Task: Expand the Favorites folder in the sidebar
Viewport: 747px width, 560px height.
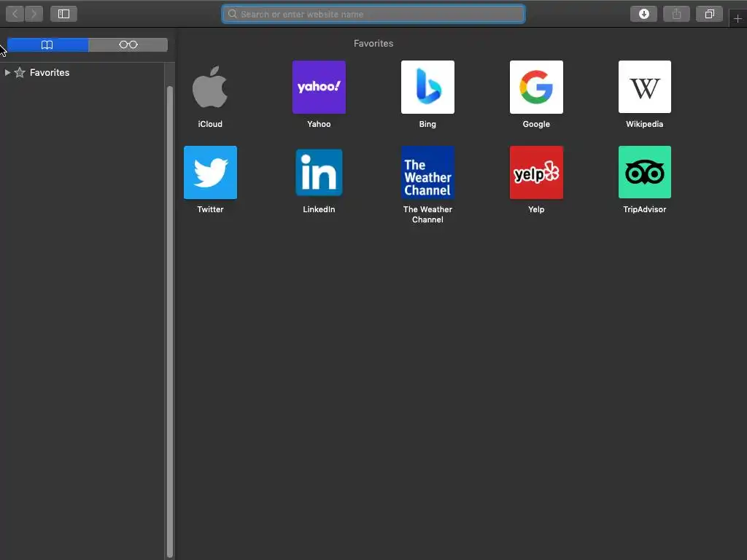Action: click(x=7, y=72)
